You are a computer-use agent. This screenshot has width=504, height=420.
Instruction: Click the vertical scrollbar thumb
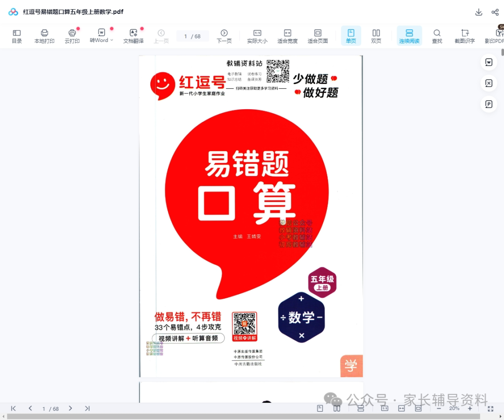click(x=502, y=52)
